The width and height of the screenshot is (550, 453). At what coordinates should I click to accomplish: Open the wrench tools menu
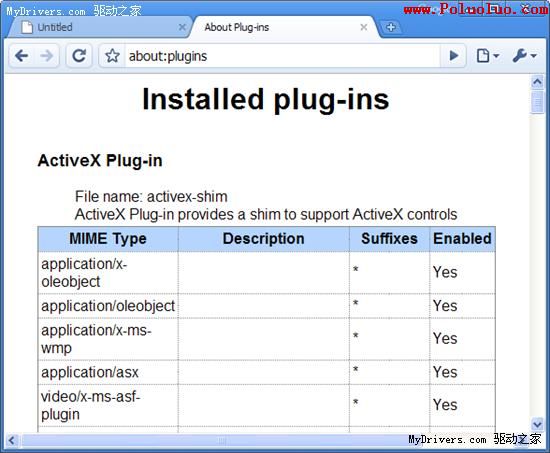tap(524, 56)
